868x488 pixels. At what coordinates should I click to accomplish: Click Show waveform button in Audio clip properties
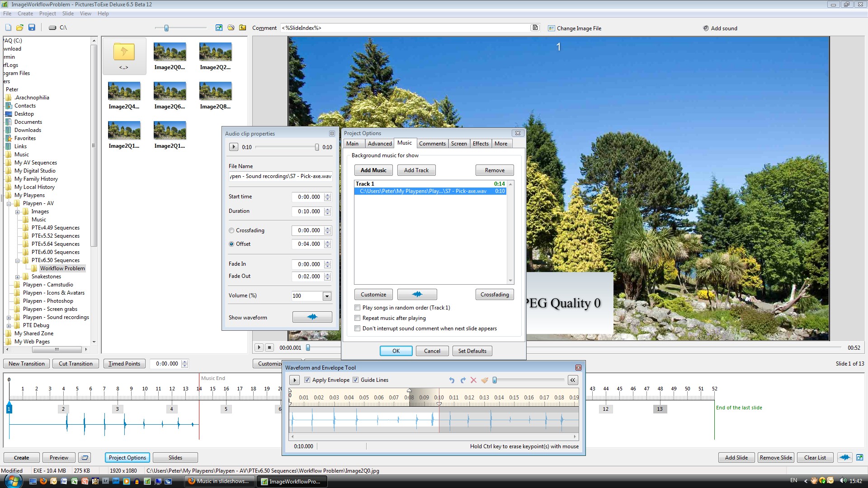312,317
